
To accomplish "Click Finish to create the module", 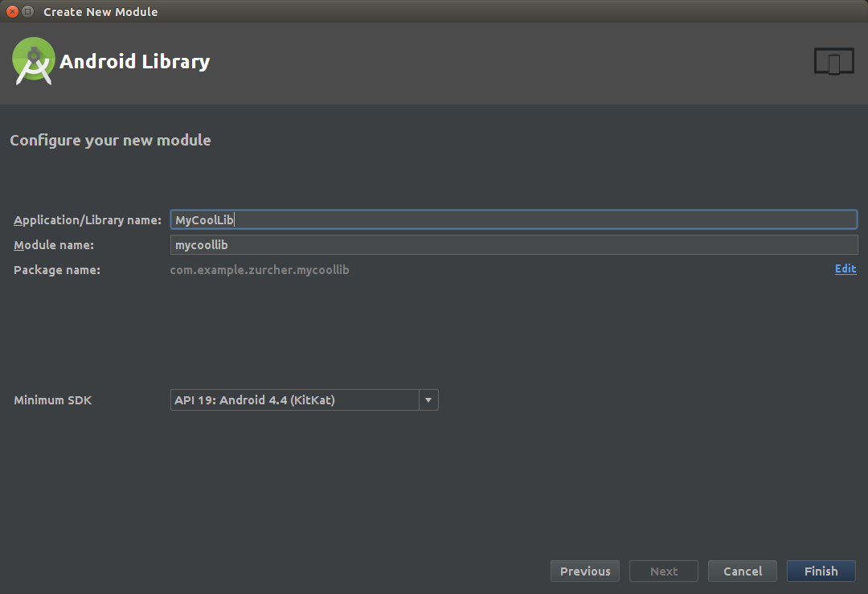I will [821, 571].
